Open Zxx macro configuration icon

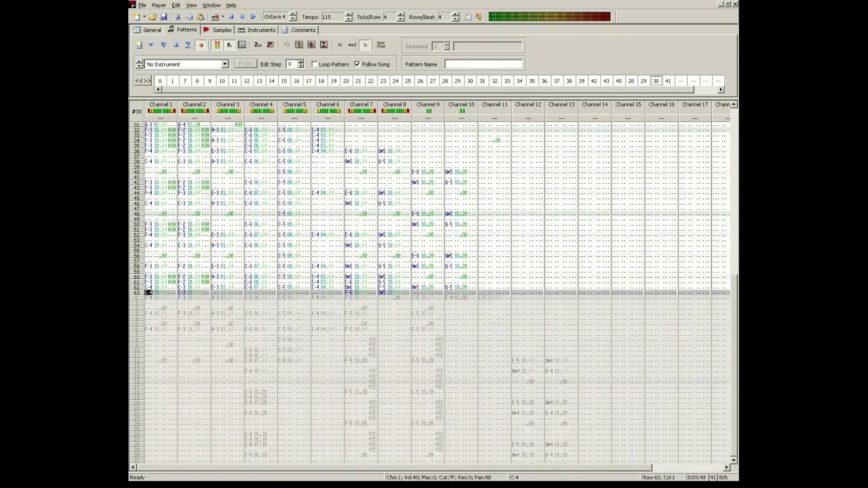tap(258, 45)
